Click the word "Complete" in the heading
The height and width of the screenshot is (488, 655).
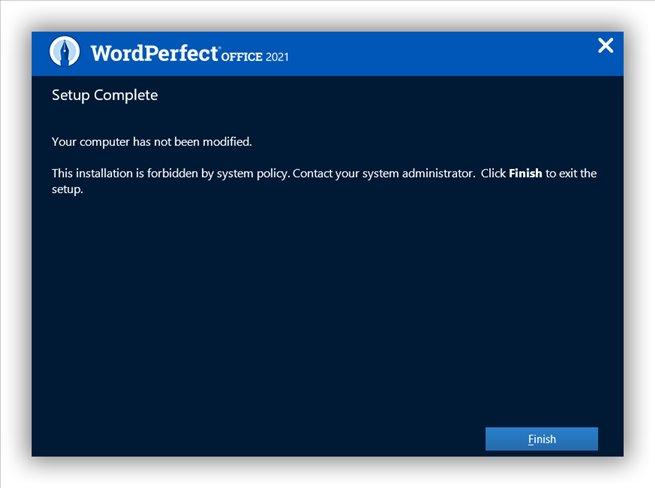(128, 96)
